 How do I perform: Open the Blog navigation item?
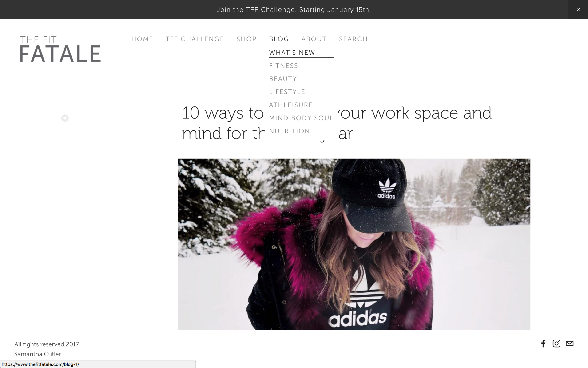click(x=279, y=39)
